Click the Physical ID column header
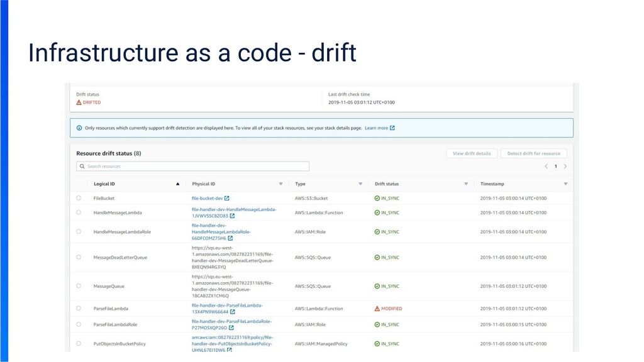Viewport: 644px width, 362px height. pos(203,184)
